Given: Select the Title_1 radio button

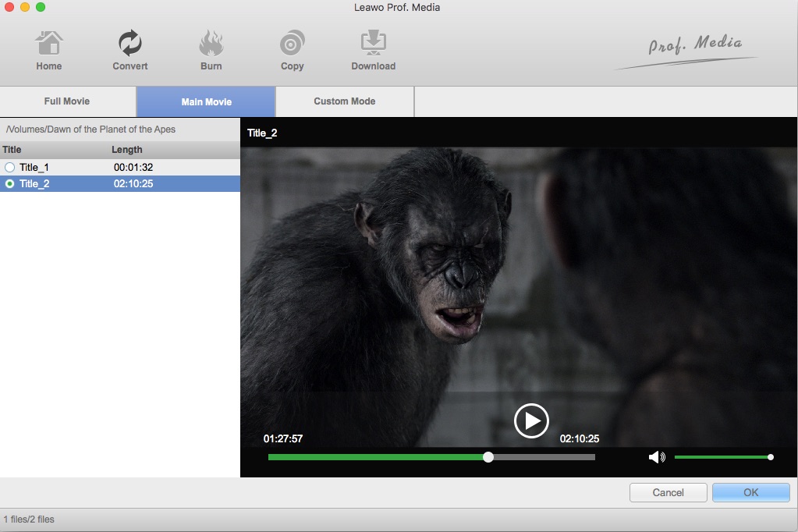Looking at the screenshot, I should [x=9, y=168].
